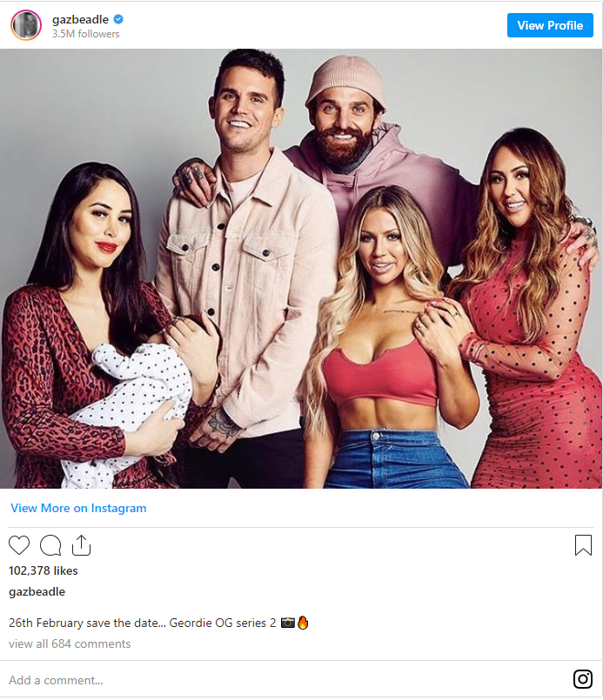Open the group photo of the post
The width and height of the screenshot is (603, 700).
[x=301, y=269]
